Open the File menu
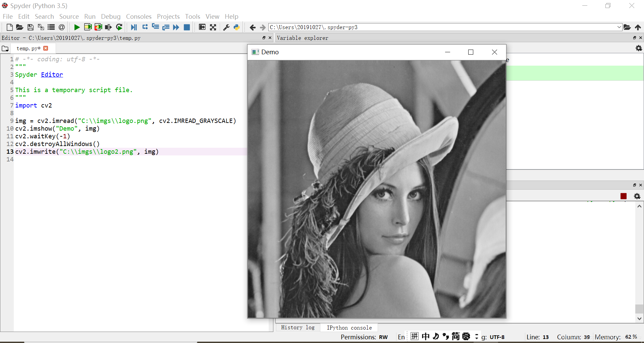The height and width of the screenshot is (343, 644). click(x=8, y=16)
